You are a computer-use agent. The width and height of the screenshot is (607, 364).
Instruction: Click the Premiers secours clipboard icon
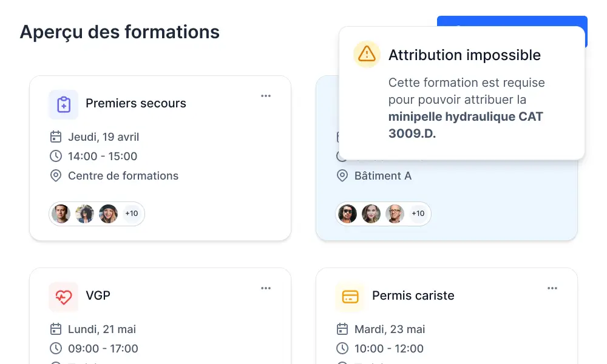[64, 104]
